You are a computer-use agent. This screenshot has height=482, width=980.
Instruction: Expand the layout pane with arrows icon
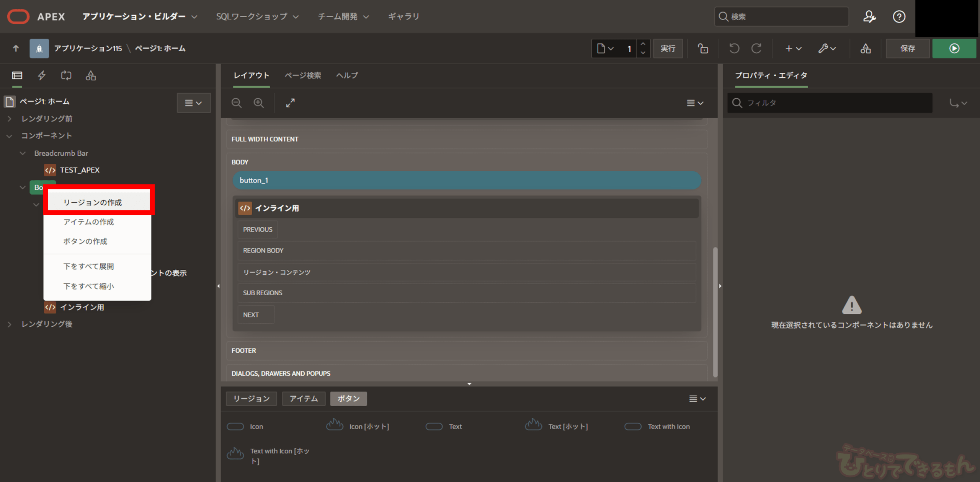pos(290,103)
